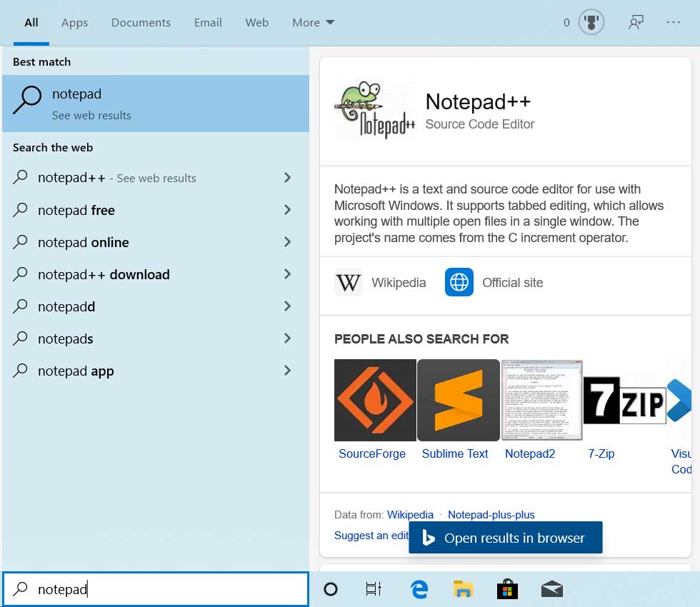The image size is (700, 607).
Task: Open the Notepad-plus-plus data source link
Action: (x=491, y=515)
